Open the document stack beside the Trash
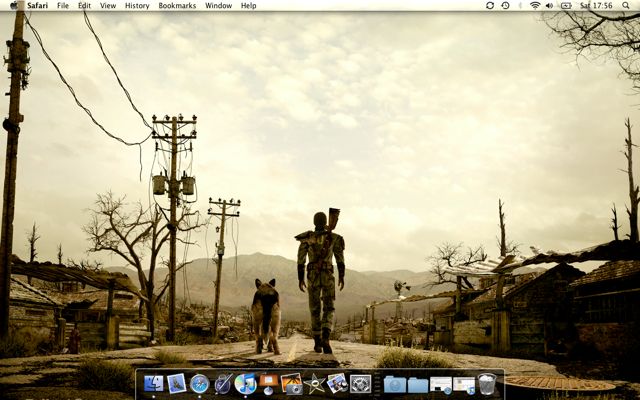The image size is (640, 400). pyautogui.click(x=464, y=385)
